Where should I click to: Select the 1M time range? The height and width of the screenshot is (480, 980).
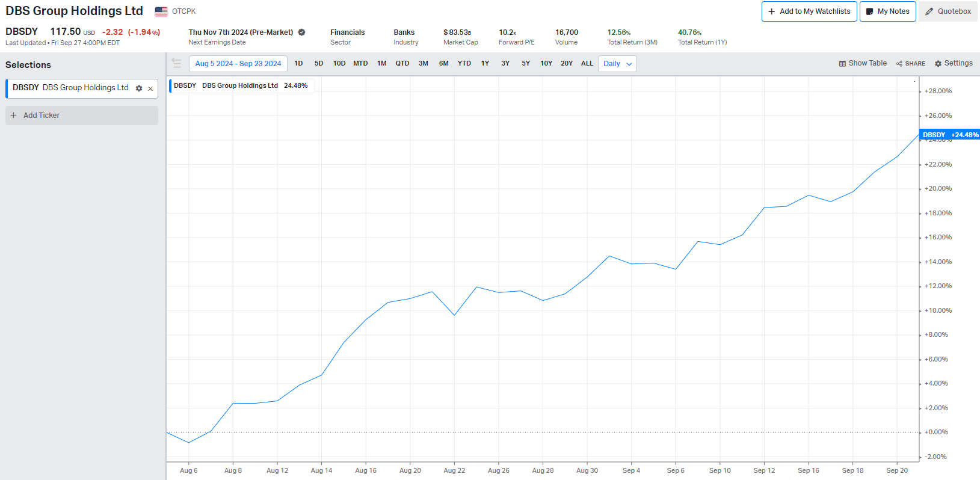tap(382, 64)
